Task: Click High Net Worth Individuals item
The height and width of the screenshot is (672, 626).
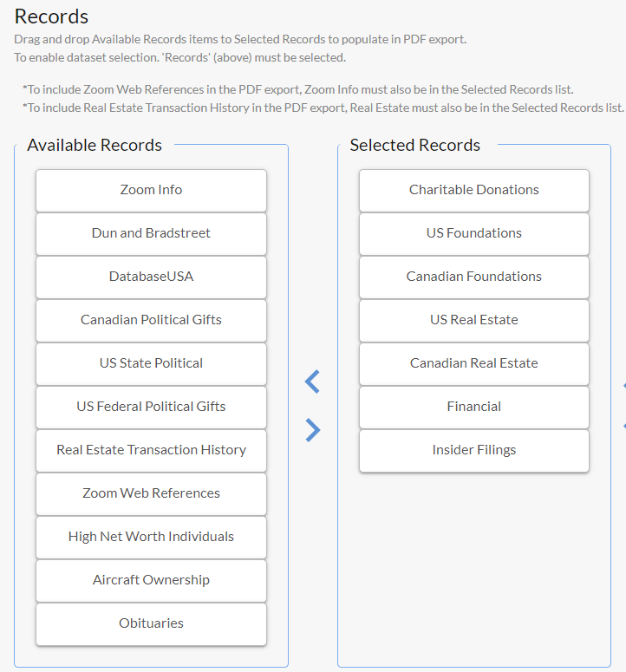Action: tap(151, 537)
